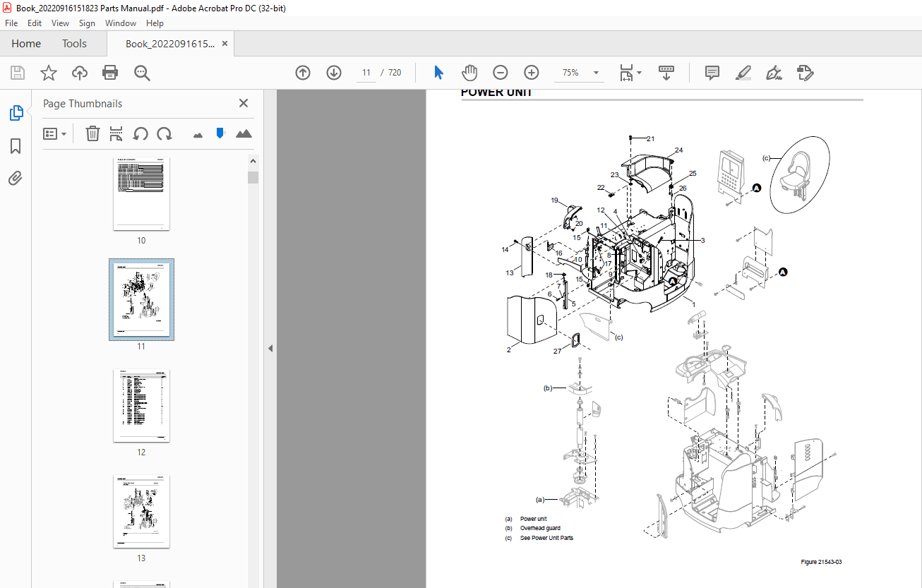Screen dimensions: 922x588
Task: Click 'See Power Unit Parts' legend text
Action: tap(546, 538)
